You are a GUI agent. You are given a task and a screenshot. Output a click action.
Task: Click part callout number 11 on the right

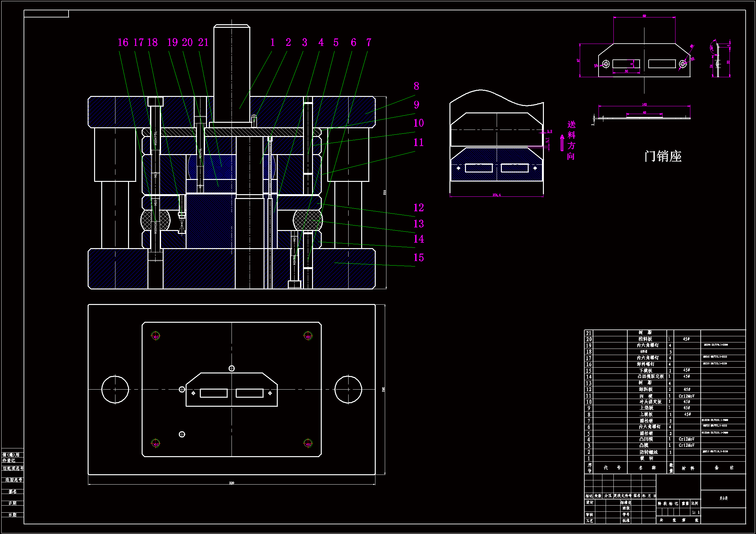pyautogui.click(x=418, y=142)
